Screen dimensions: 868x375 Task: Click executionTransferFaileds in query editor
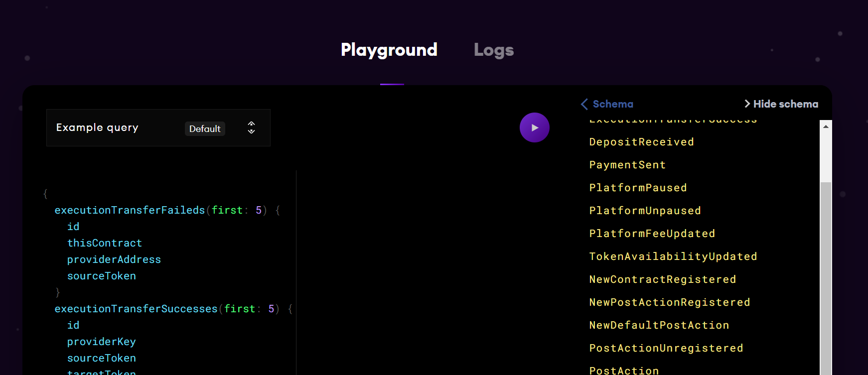coord(130,210)
